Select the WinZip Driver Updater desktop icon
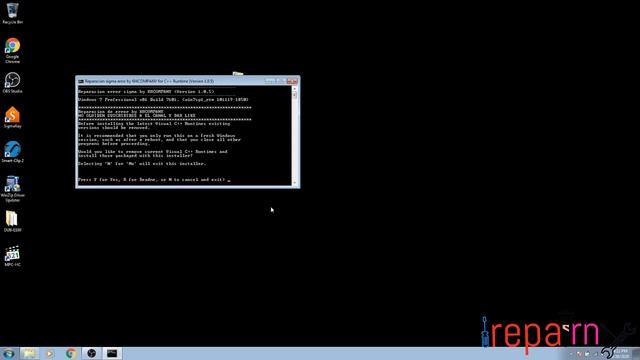Screen dimensions: 640x360 12,189
